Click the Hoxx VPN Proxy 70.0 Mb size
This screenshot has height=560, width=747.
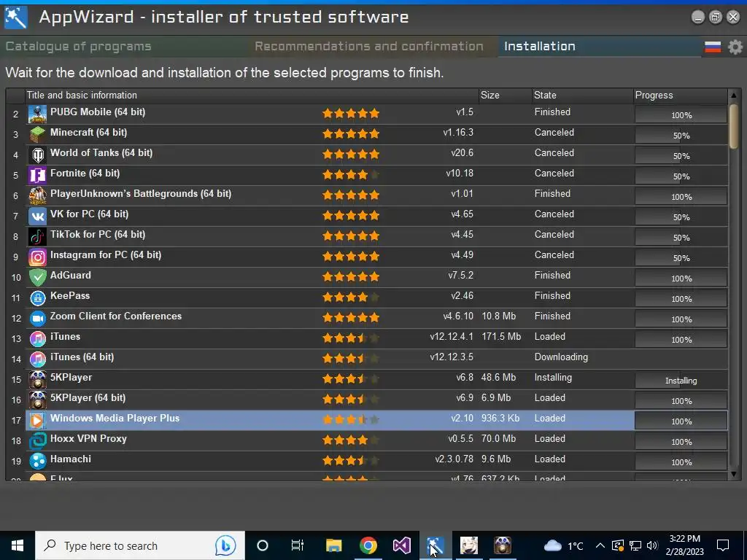tap(498, 438)
